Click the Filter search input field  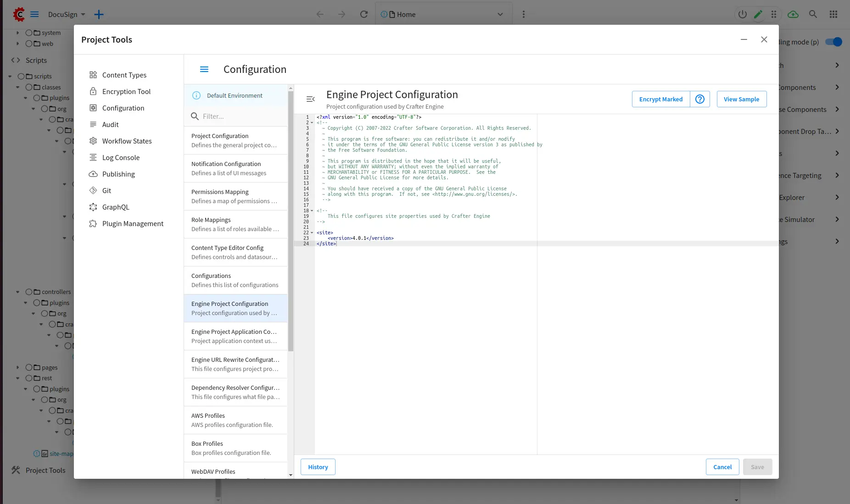coord(241,116)
